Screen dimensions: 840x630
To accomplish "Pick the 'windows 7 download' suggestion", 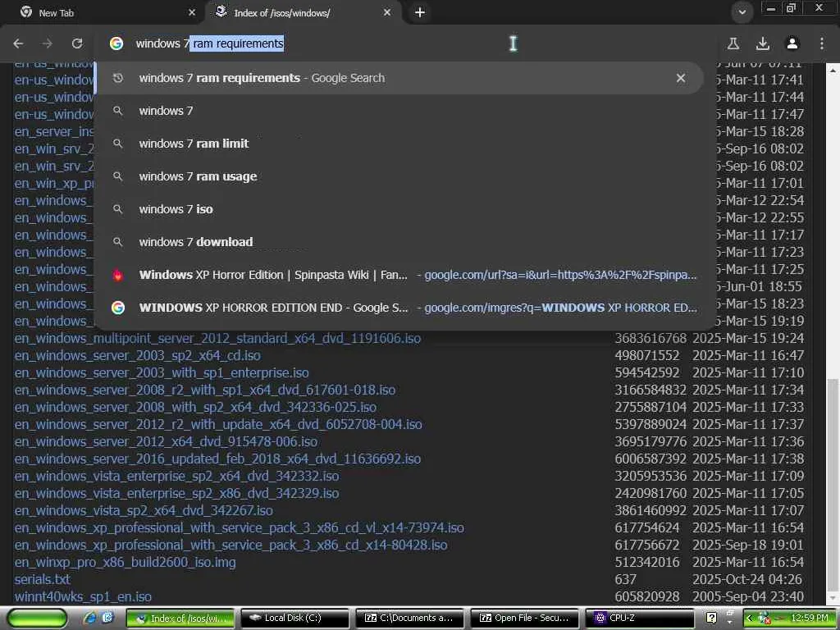I will pos(399,242).
